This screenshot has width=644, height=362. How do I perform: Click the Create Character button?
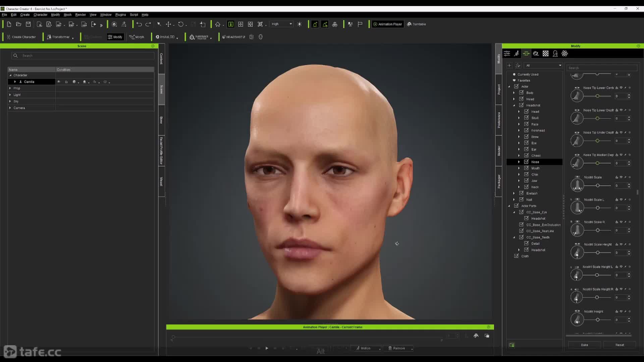[21, 37]
